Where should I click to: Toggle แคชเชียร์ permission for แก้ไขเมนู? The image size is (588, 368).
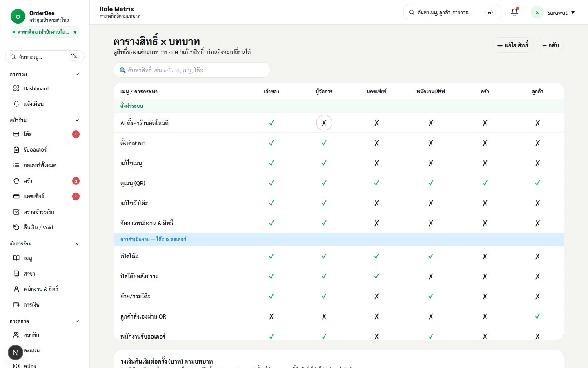pyautogui.click(x=376, y=163)
